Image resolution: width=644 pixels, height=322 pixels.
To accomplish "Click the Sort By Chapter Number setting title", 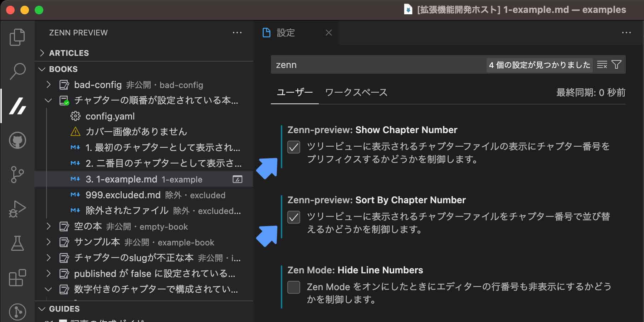I will 377,200.
